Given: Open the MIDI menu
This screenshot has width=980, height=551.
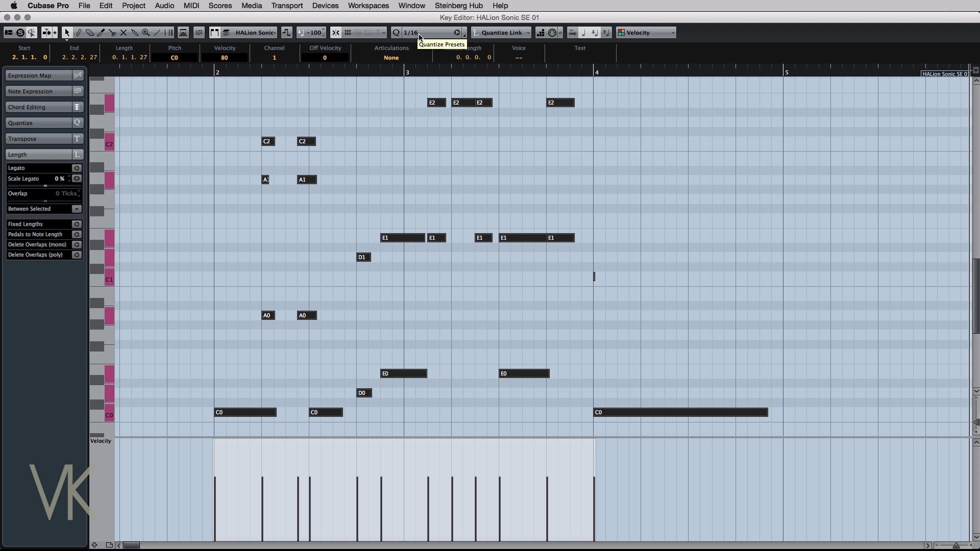Looking at the screenshot, I should pyautogui.click(x=191, y=6).
